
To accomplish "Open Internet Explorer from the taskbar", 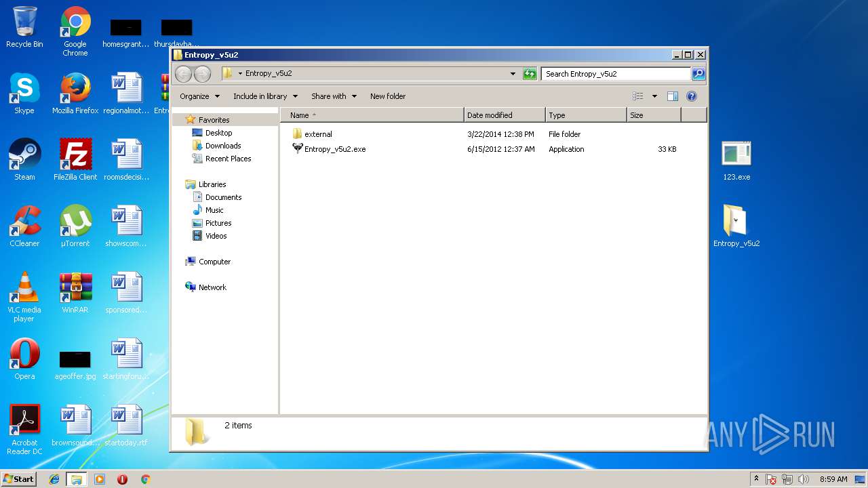I will pos(54,479).
